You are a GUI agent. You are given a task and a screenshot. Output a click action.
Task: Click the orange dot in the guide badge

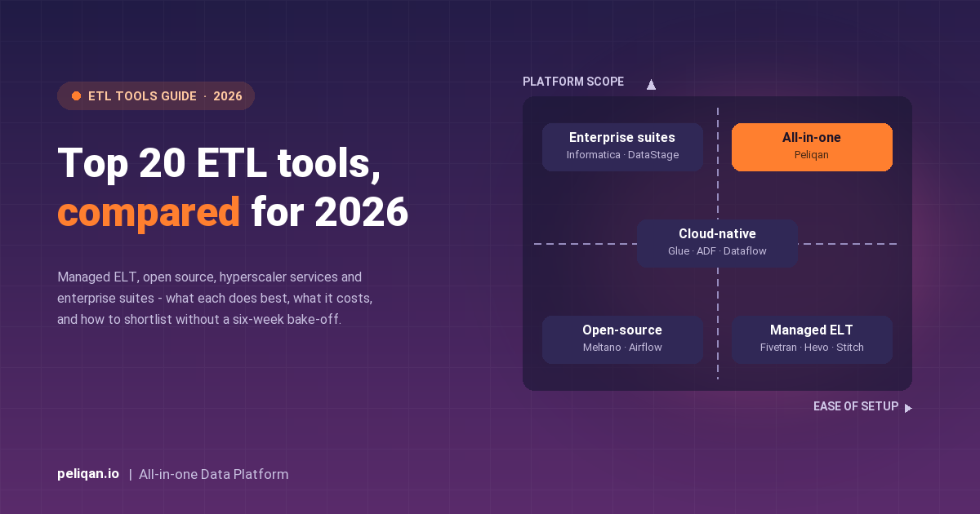click(76, 96)
